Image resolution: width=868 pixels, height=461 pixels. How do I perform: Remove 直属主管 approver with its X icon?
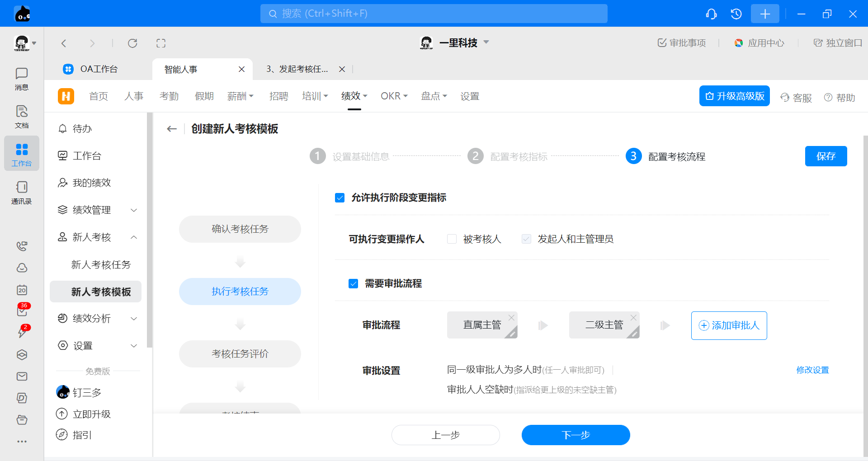tap(511, 318)
